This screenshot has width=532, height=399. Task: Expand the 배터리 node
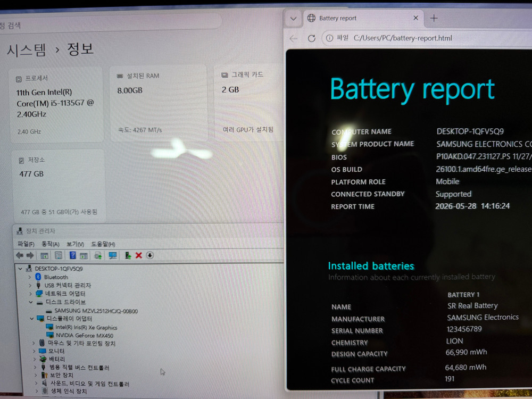(35, 359)
